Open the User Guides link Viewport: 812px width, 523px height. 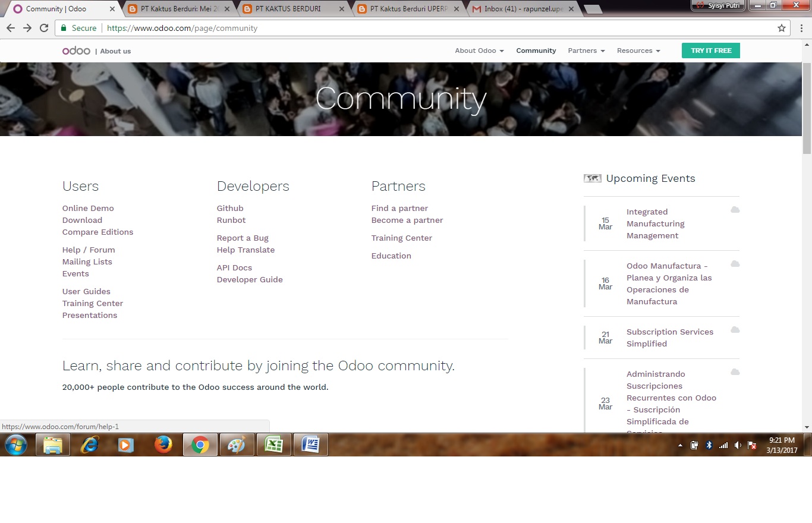pyautogui.click(x=86, y=291)
